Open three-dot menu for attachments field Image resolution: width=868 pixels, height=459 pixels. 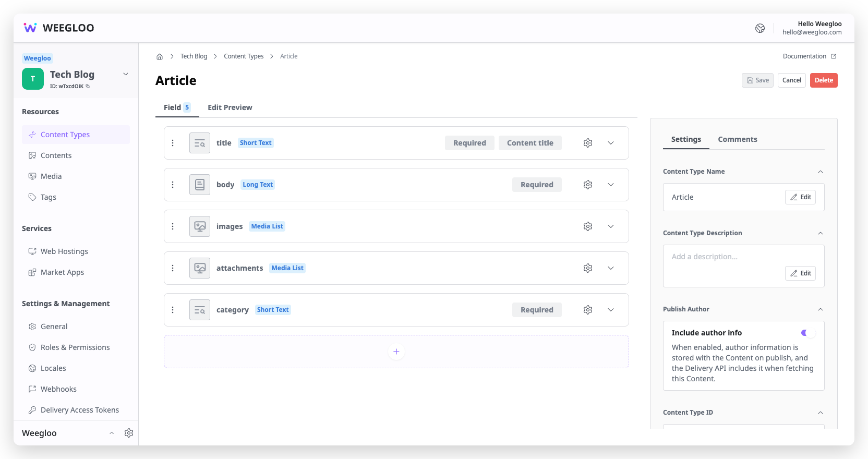(173, 268)
